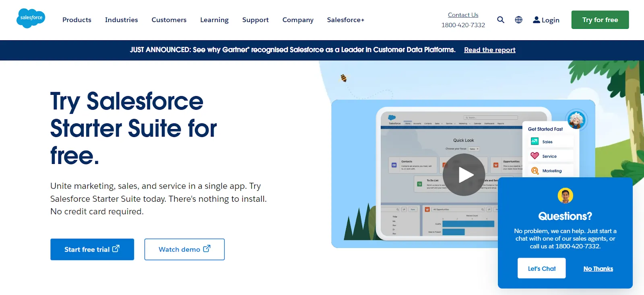
Task: Click the 'Try Salesforce Starter Suite for free.' heading
Action: pyautogui.click(x=134, y=128)
